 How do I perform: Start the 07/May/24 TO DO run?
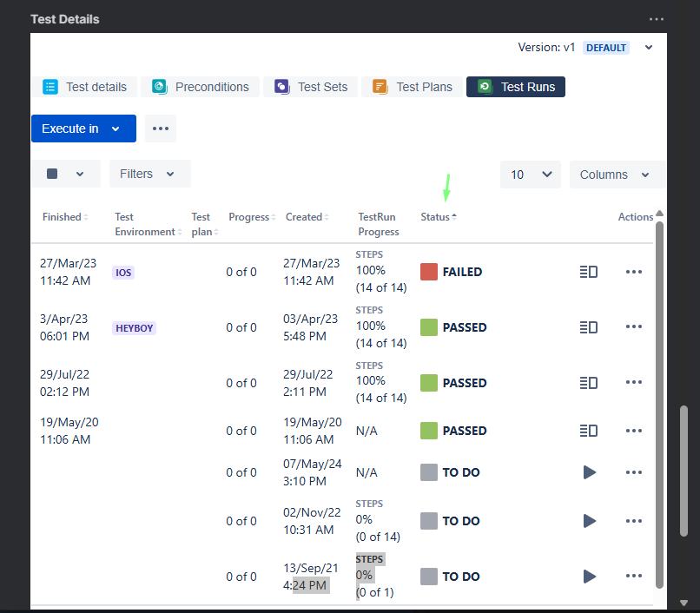click(x=590, y=472)
